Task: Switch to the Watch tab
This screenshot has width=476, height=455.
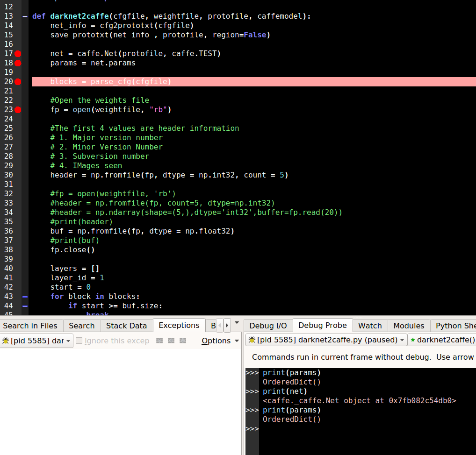Action: [x=370, y=326]
